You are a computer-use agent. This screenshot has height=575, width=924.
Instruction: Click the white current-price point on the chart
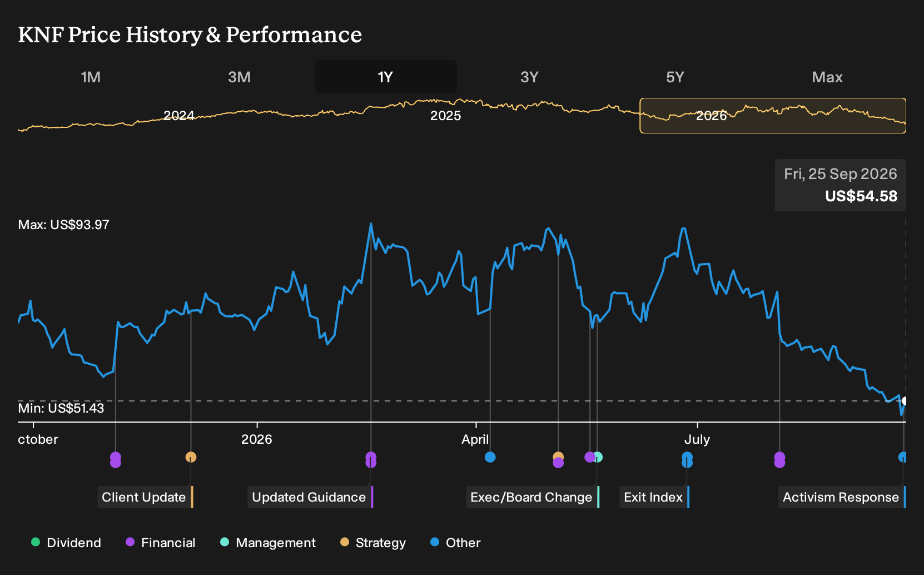point(905,401)
